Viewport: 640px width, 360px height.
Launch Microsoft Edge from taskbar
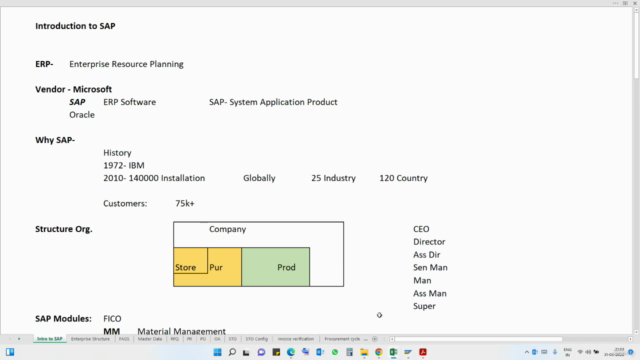click(x=291, y=352)
